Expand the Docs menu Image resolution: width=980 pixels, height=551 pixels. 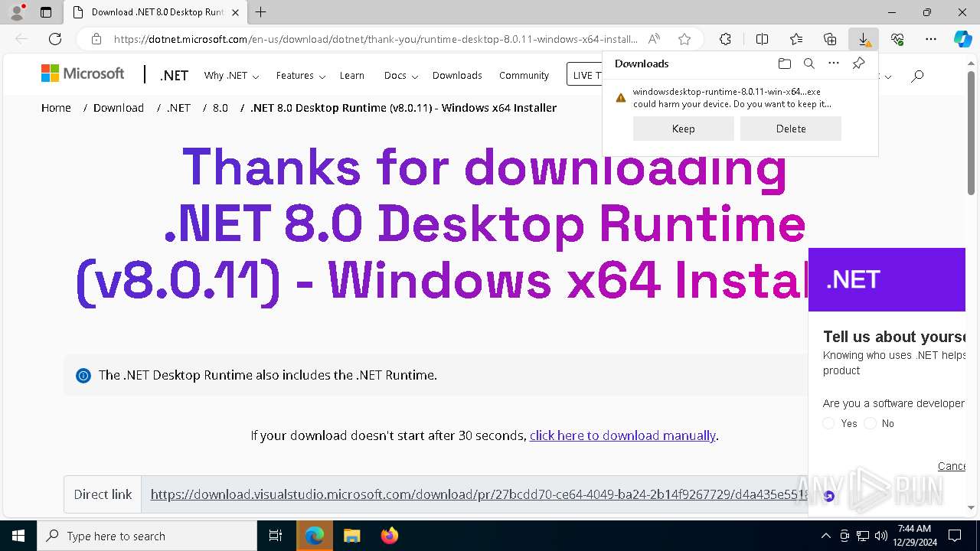tap(401, 75)
